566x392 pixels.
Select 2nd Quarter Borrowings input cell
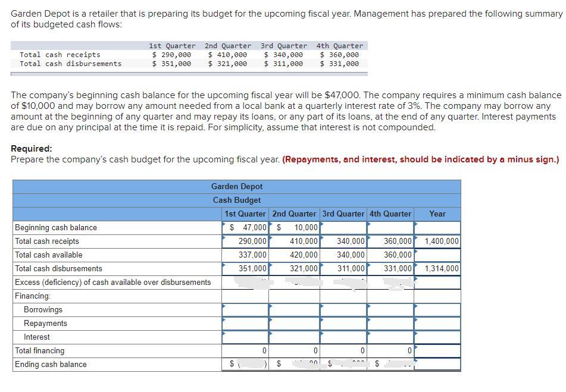[x=294, y=310]
